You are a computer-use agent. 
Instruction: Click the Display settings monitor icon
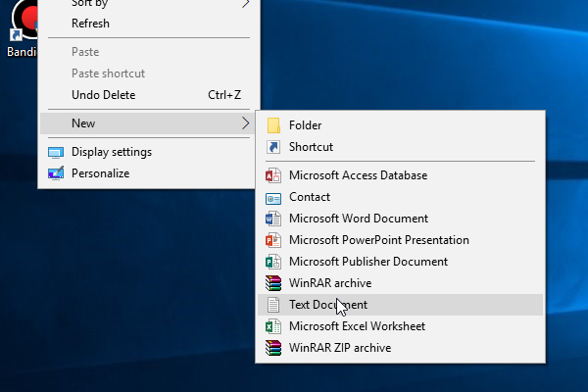[x=56, y=152]
